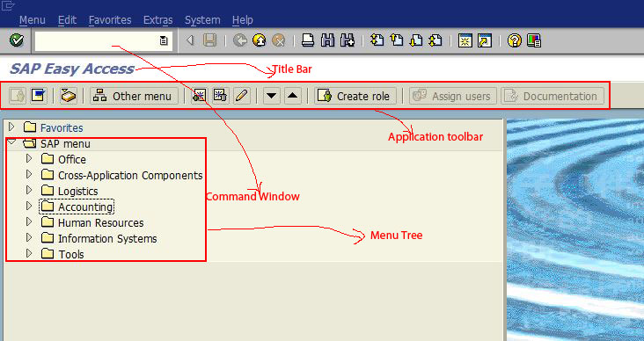The height and width of the screenshot is (341, 644).
Task: Select the Office tree item
Action: [x=63, y=159]
